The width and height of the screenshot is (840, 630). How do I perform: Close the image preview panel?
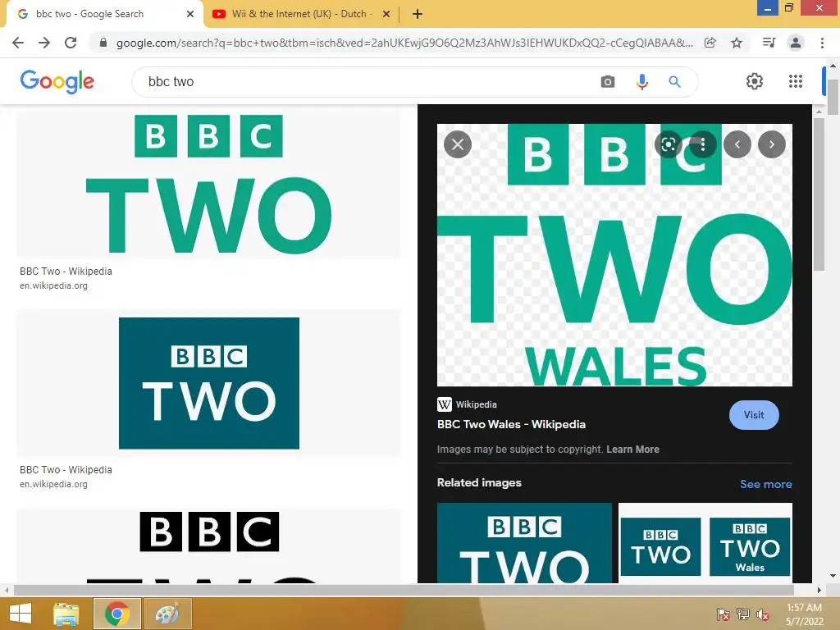(x=458, y=144)
